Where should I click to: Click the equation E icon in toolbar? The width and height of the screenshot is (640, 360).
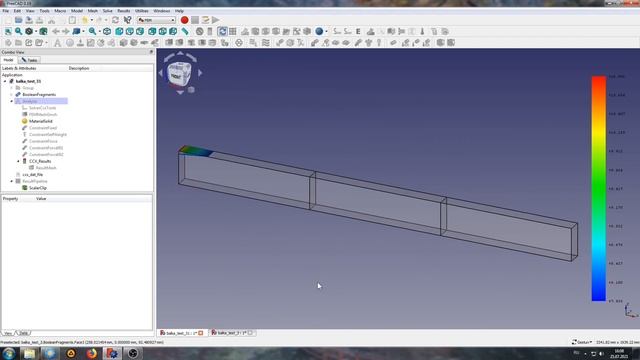click(x=358, y=31)
